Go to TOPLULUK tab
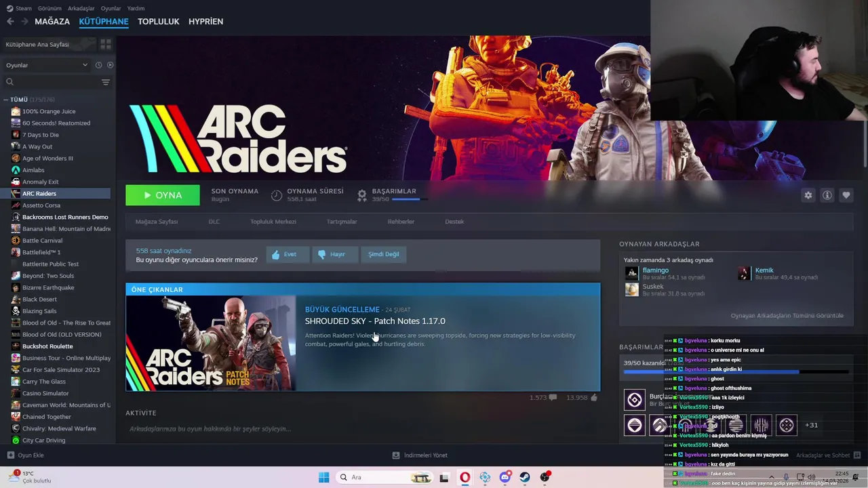868x488 pixels. click(158, 22)
